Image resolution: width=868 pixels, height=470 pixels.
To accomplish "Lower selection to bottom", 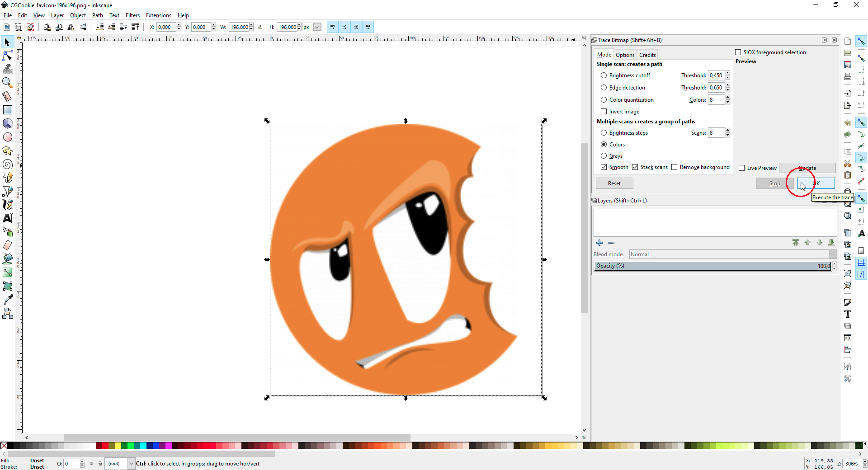I will (100, 27).
